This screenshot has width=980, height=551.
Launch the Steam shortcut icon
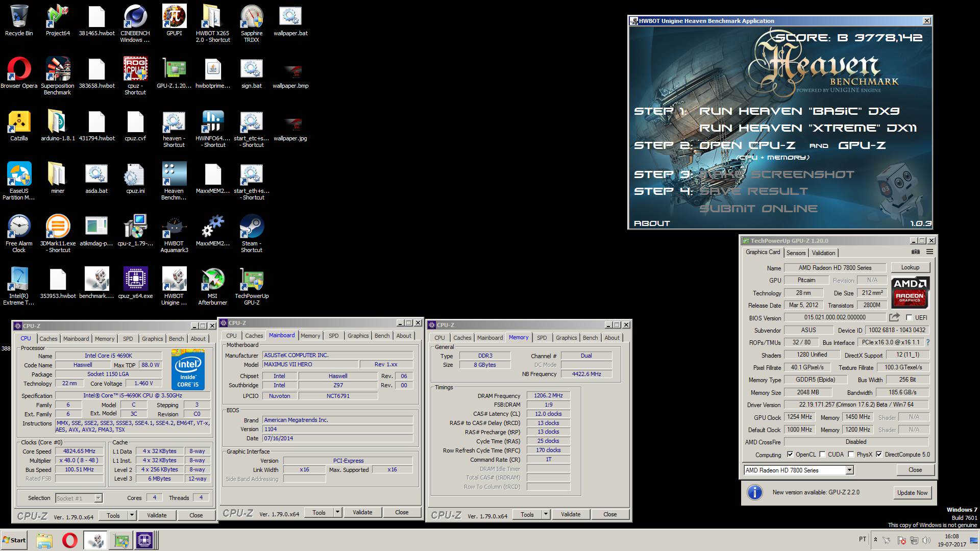pyautogui.click(x=252, y=234)
